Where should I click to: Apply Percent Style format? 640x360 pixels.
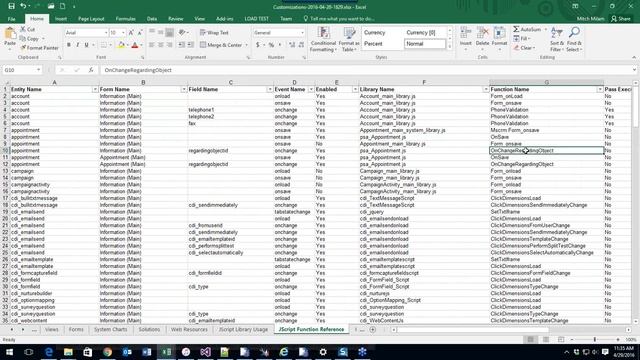[x=271, y=45]
